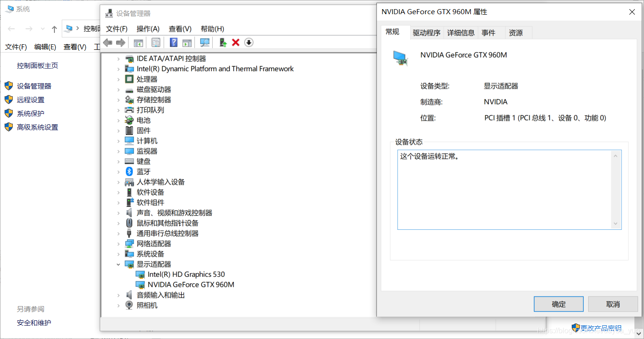Image resolution: width=644 pixels, height=339 pixels.
Task: Click the 键盘 keyboard icon
Action: tap(129, 161)
